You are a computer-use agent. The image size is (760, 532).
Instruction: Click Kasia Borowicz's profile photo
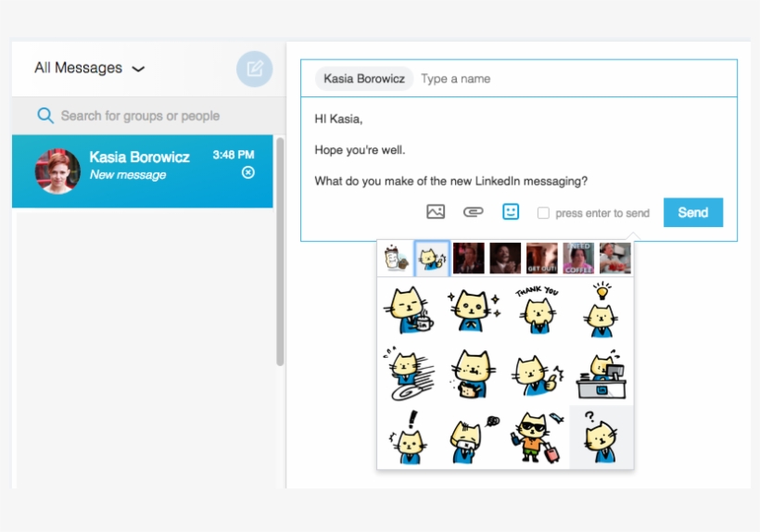[57, 171]
